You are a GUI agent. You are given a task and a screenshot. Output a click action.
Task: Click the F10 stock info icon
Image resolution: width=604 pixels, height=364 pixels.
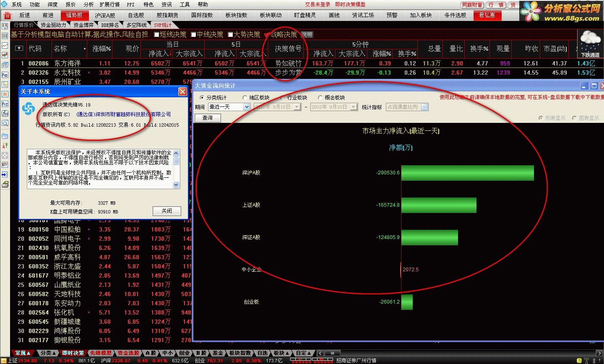[x=5, y=75]
